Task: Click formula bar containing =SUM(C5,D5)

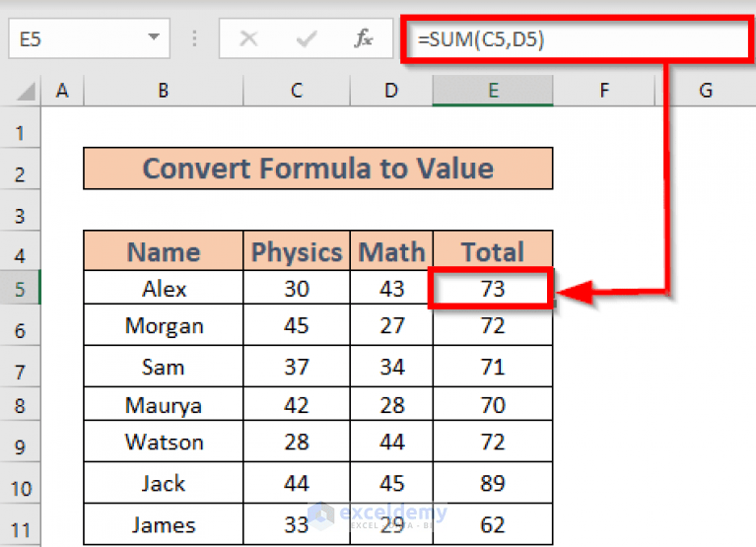Action: tap(577, 39)
